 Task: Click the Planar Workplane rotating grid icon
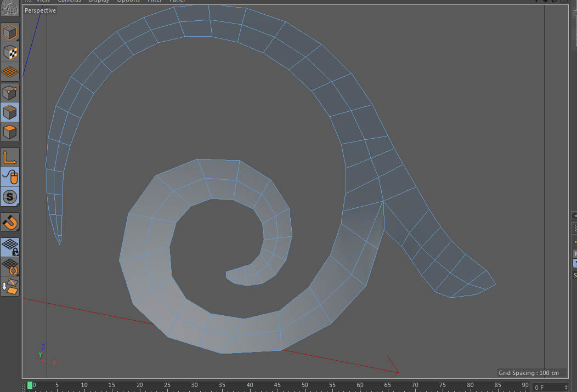click(10, 267)
